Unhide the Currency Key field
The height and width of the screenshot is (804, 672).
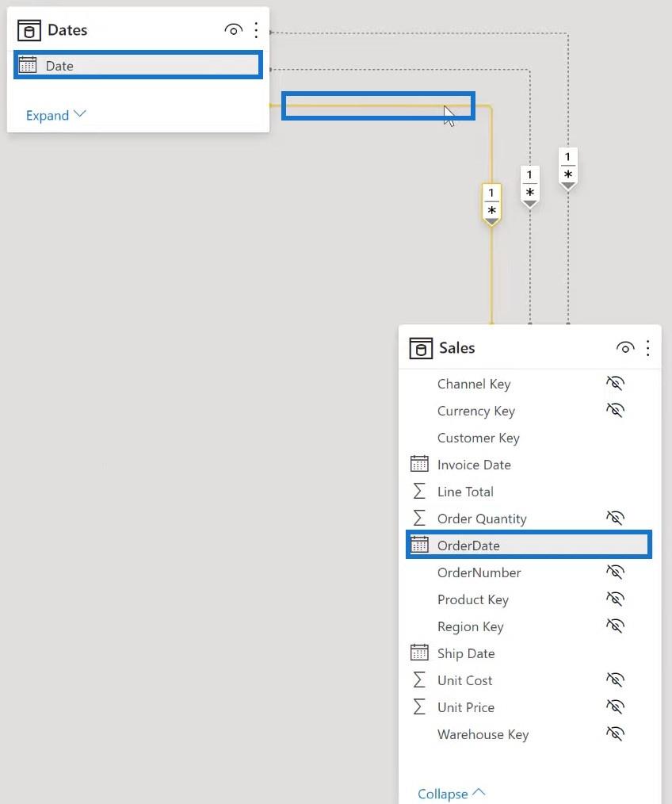point(615,410)
